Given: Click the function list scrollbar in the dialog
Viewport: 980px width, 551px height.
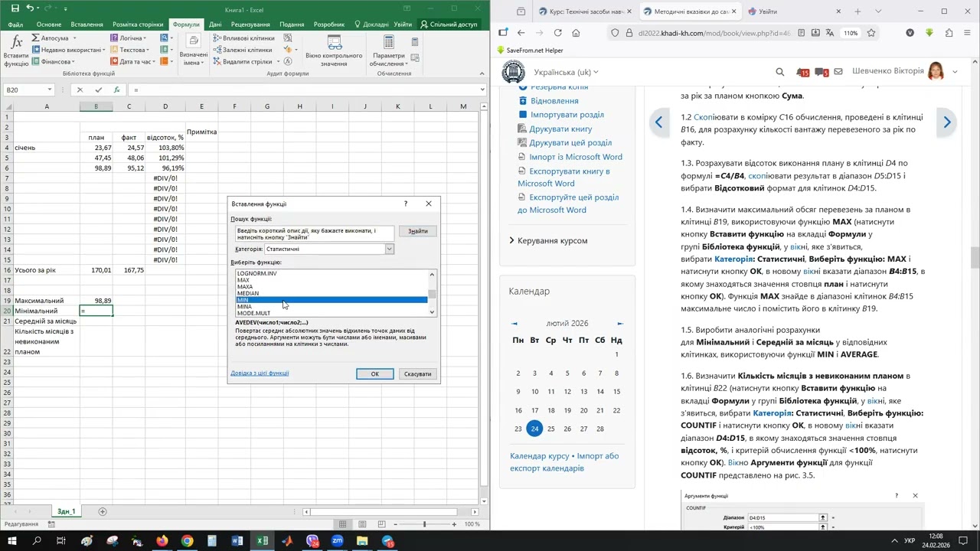Looking at the screenshot, I should (x=432, y=293).
